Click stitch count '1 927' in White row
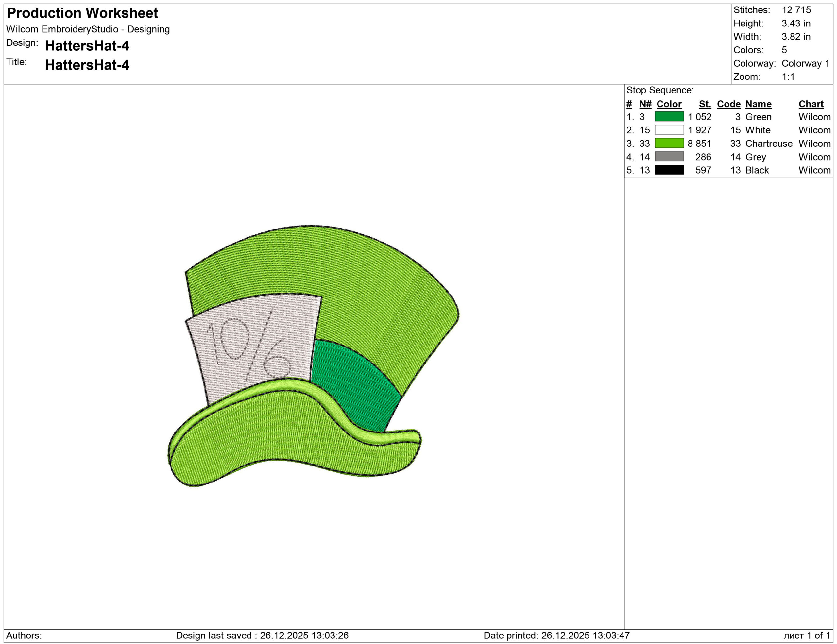Viewport: 837px width, 644px height. click(x=699, y=130)
